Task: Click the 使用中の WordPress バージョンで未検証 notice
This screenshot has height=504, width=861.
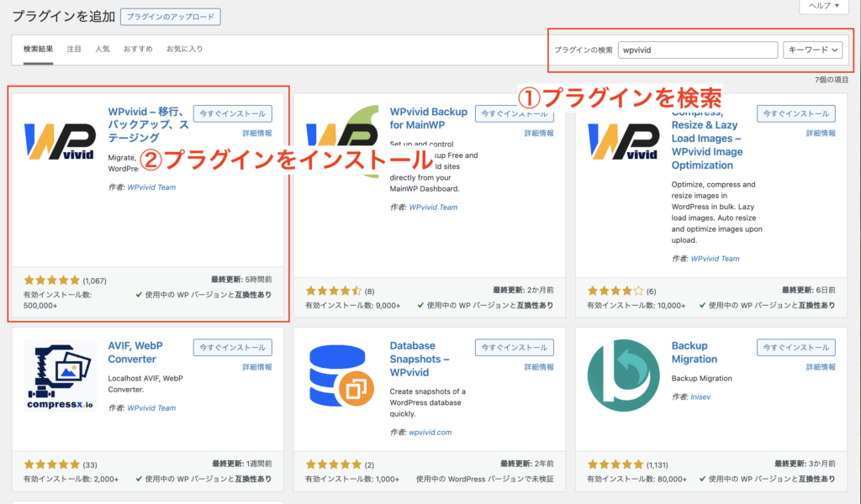Action: tap(485, 480)
